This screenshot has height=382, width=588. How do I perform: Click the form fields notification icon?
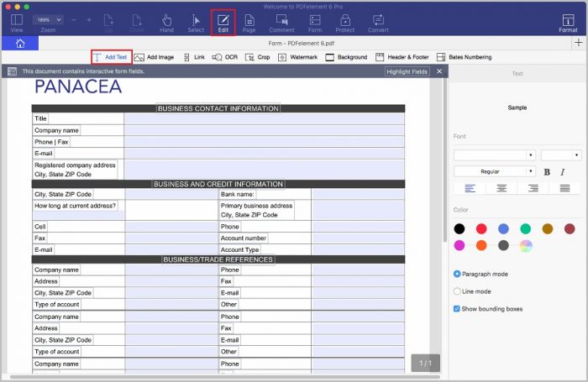tap(12, 71)
